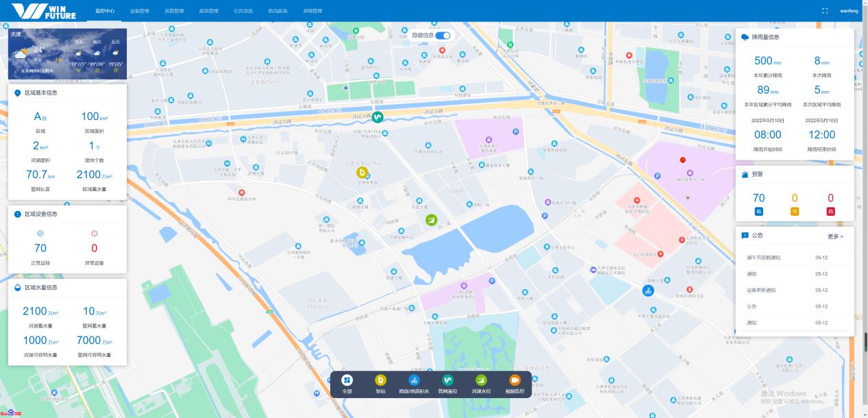Open the wanfeng user menu

coord(849,11)
